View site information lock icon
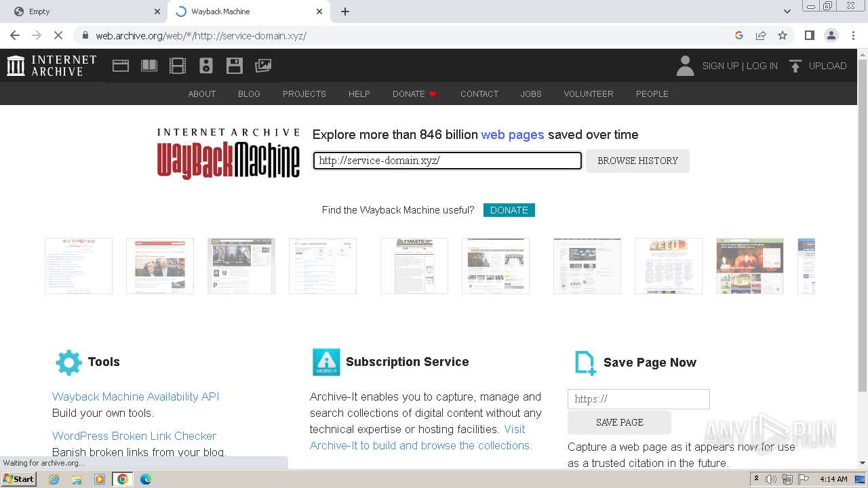868x488 pixels. point(85,35)
